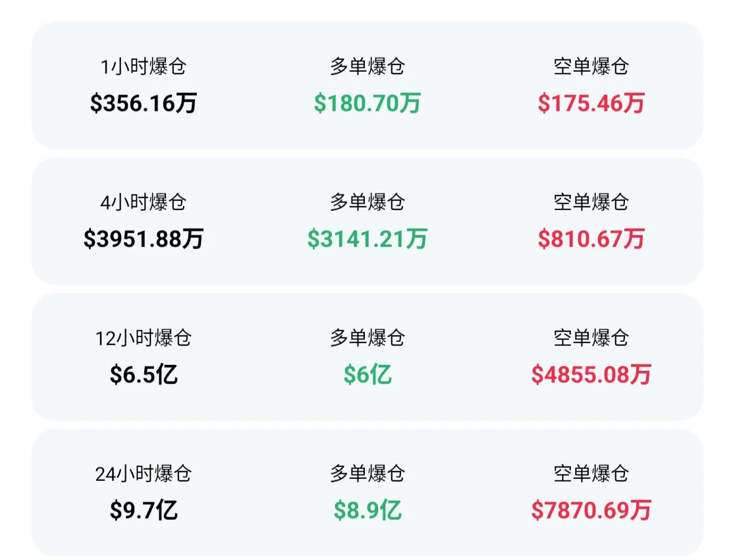735x560 pixels.
Task: Select the 1小时爆仓 label
Action: 144,67
